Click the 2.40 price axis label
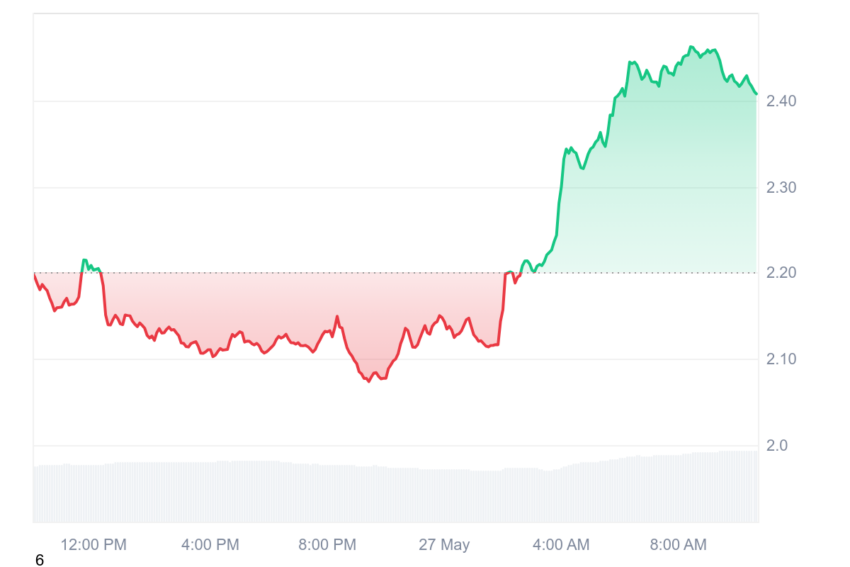 click(x=781, y=101)
